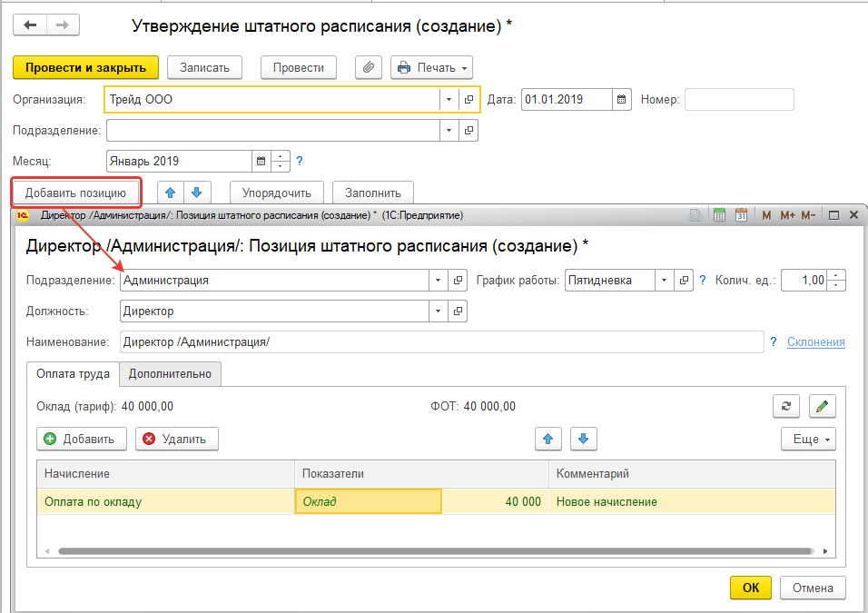The image size is (868, 613).
Task: Click the Наименование input field
Action: point(441,342)
